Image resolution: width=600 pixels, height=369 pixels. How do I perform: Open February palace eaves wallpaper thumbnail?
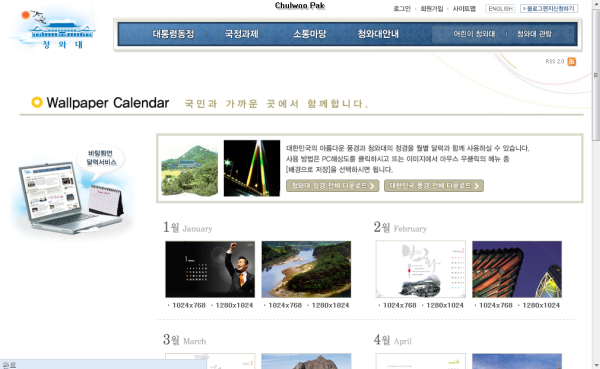click(x=517, y=269)
